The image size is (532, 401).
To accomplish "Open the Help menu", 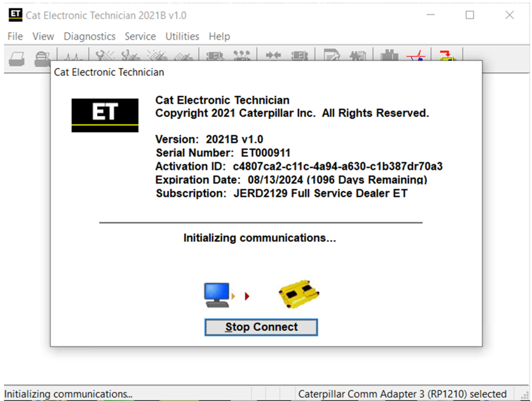I will pos(219,36).
